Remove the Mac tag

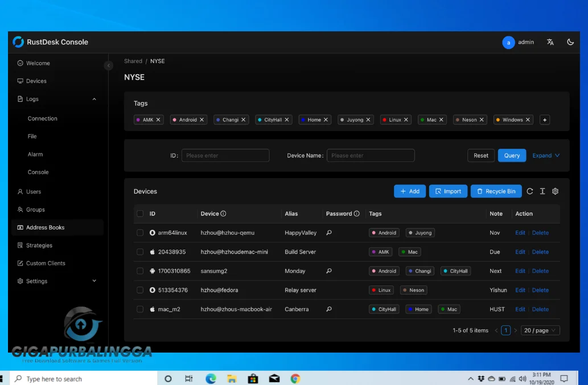[441, 120]
